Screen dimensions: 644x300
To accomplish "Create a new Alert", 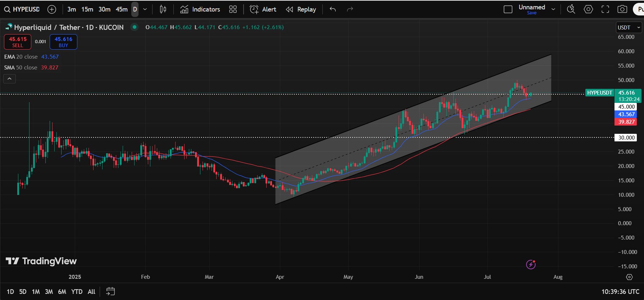I will [x=263, y=9].
